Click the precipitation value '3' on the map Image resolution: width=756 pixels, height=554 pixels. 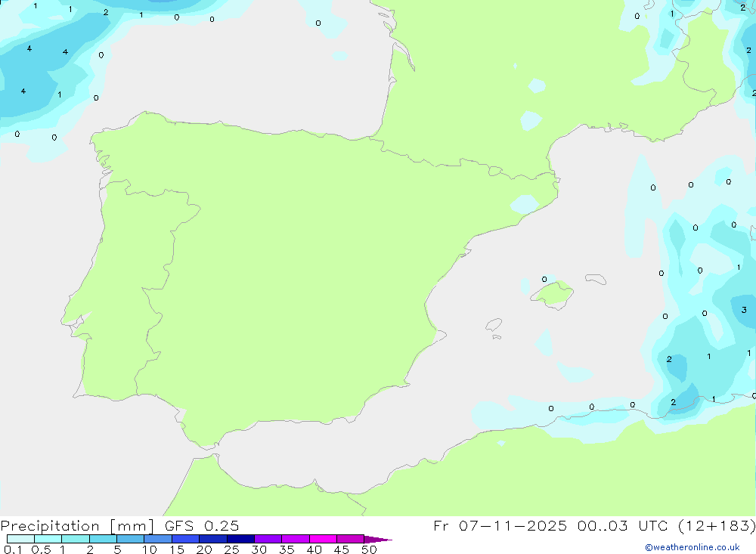744,310
